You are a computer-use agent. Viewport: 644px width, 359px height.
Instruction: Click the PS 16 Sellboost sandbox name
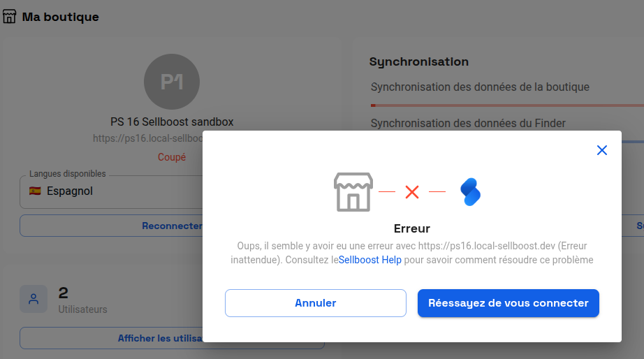(x=172, y=122)
